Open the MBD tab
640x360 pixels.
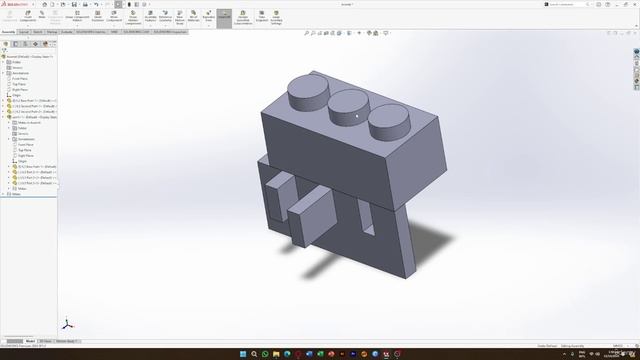(x=114, y=32)
